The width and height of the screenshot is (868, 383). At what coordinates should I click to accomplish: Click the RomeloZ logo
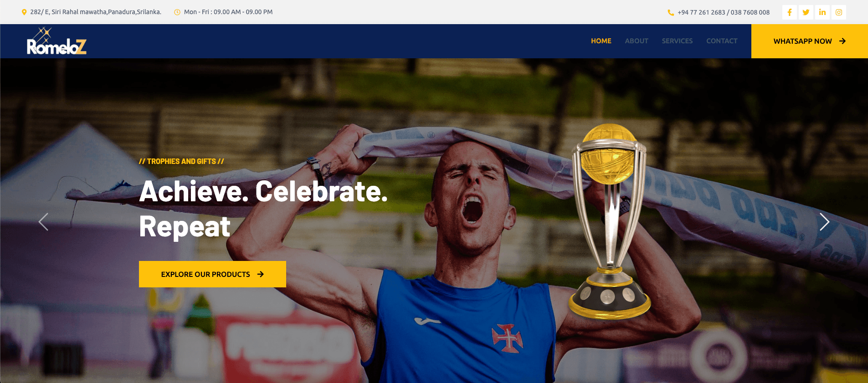(x=56, y=41)
